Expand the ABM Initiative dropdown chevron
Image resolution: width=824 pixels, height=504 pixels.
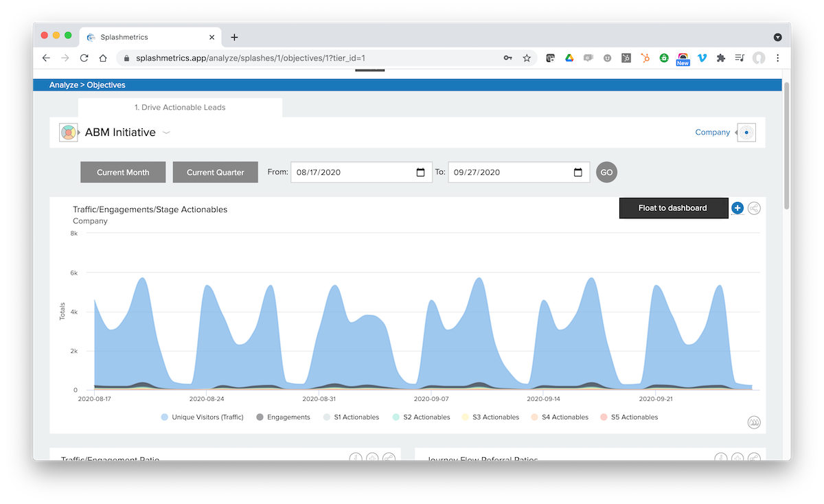[x=166, y=133]
